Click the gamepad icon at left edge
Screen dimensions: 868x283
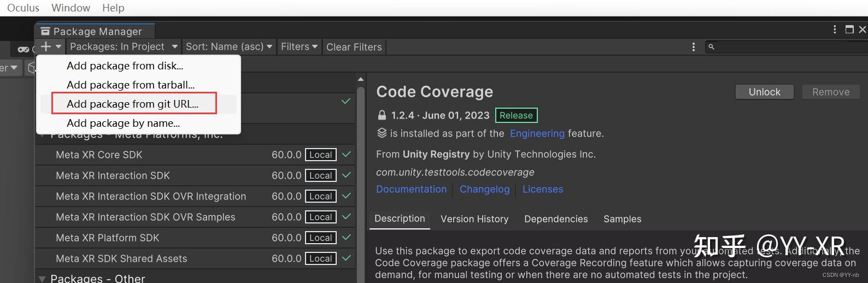click(x=23, y=49)
